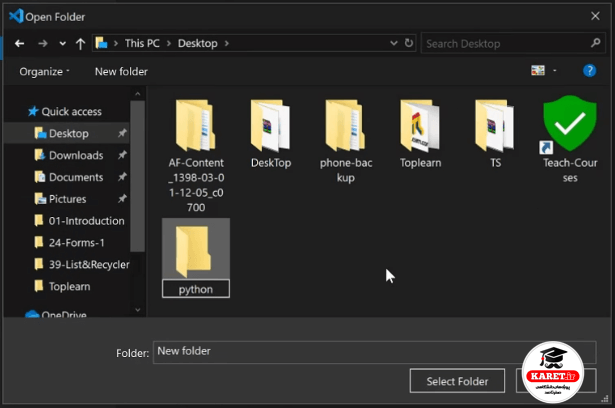Click the navigation pane scrollbar thumb
The height and width of the screenshot is (408, 615).
[x=138, y=176]
